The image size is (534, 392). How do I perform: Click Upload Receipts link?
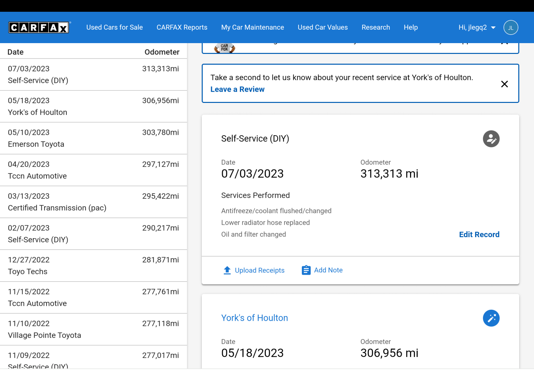(x=260, y=270)
